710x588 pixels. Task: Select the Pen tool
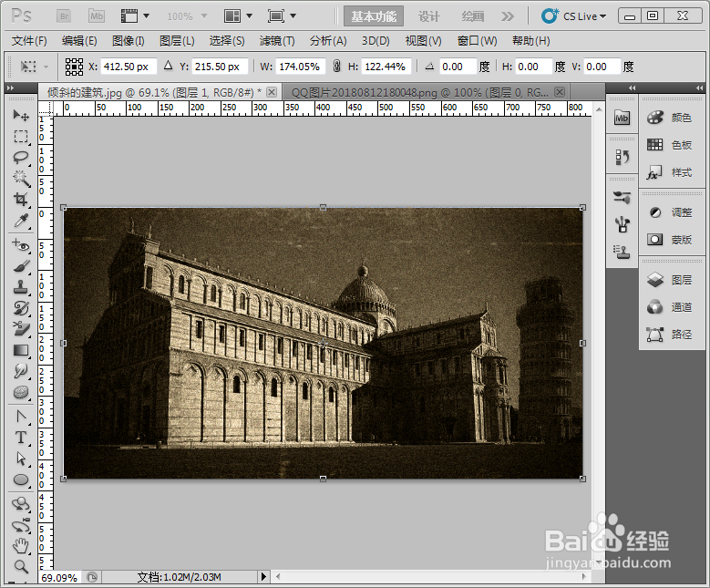coord(21,417)
